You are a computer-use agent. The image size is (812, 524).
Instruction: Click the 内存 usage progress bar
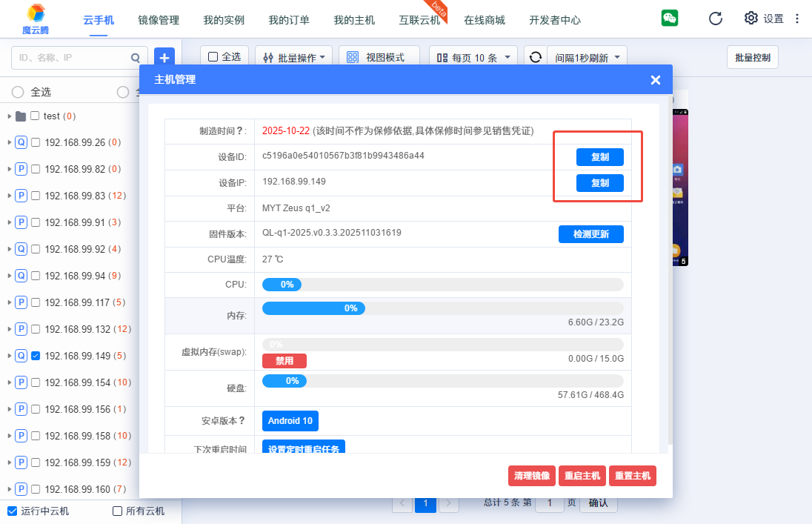coord(442,308)
